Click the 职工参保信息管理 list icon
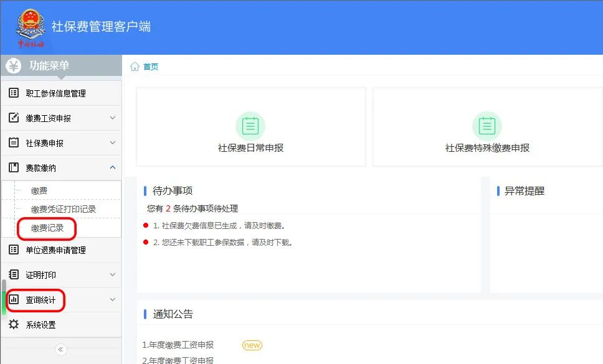 click(x=14, y=93)
